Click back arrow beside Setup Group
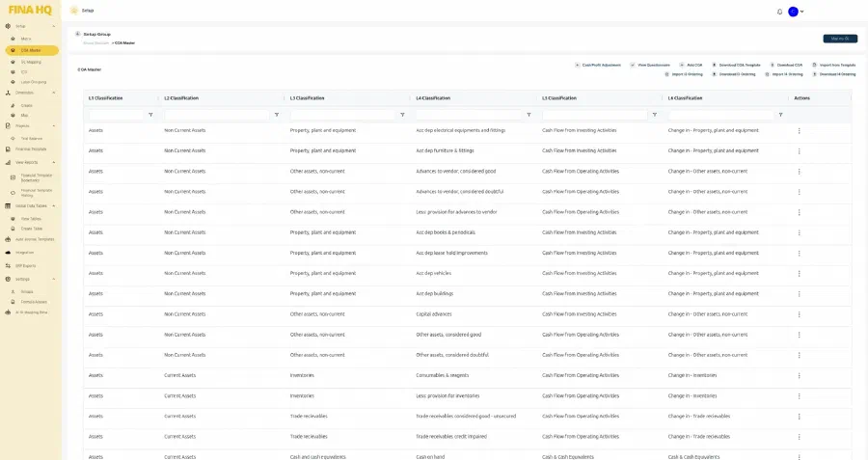868x460 pixels. point(77,34)
